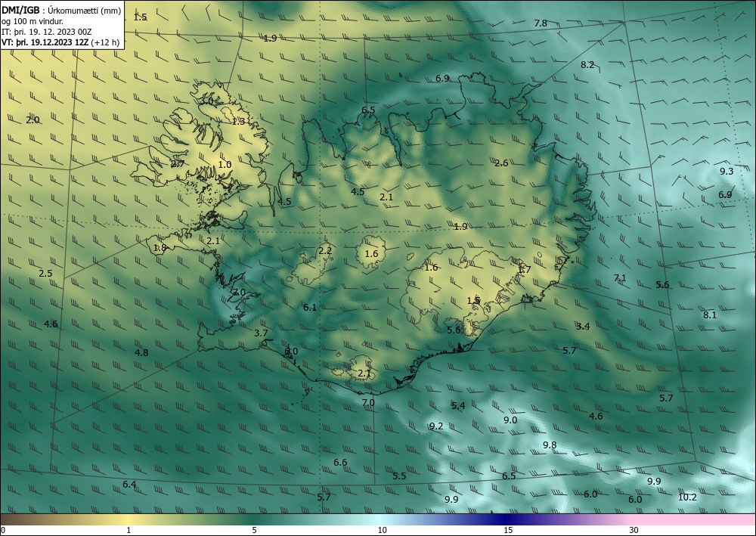Click the 9.2 precipitation value
Image resolution: width=756 pixels, height=536 pixels.
[x=436, y=426]
